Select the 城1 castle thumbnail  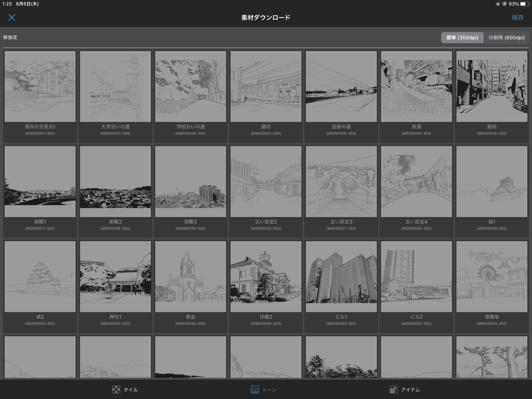click(492, 181)
